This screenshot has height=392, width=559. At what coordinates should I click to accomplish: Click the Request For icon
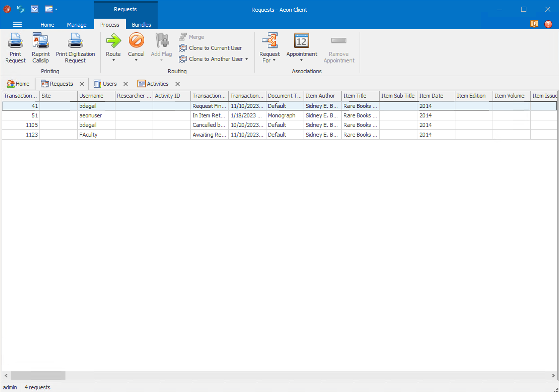pos(270,41)
